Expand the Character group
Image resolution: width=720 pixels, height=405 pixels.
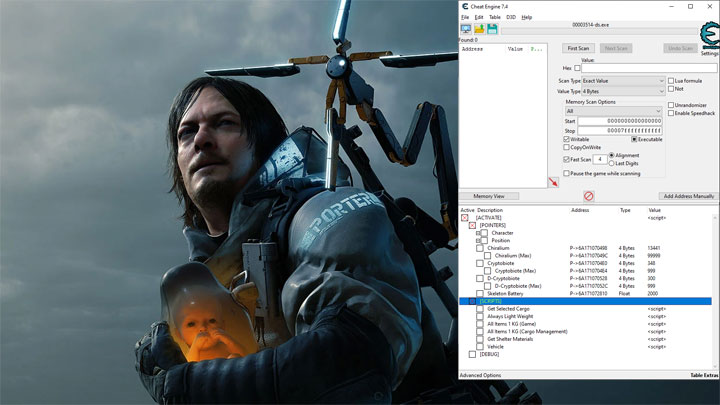(478, 233)
